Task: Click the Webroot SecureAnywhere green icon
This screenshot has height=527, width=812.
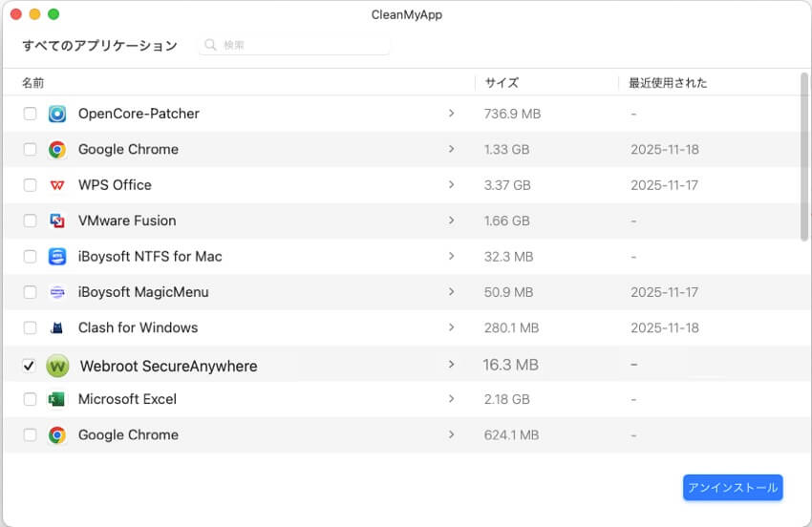Action: pyautogui.click(x=57, y=366)
